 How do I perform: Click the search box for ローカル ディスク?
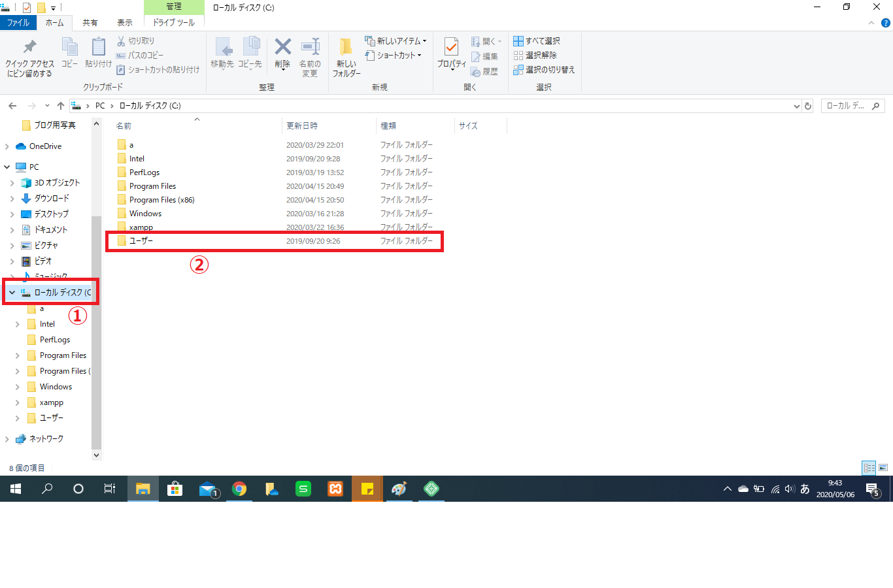[x=852, y=106]
